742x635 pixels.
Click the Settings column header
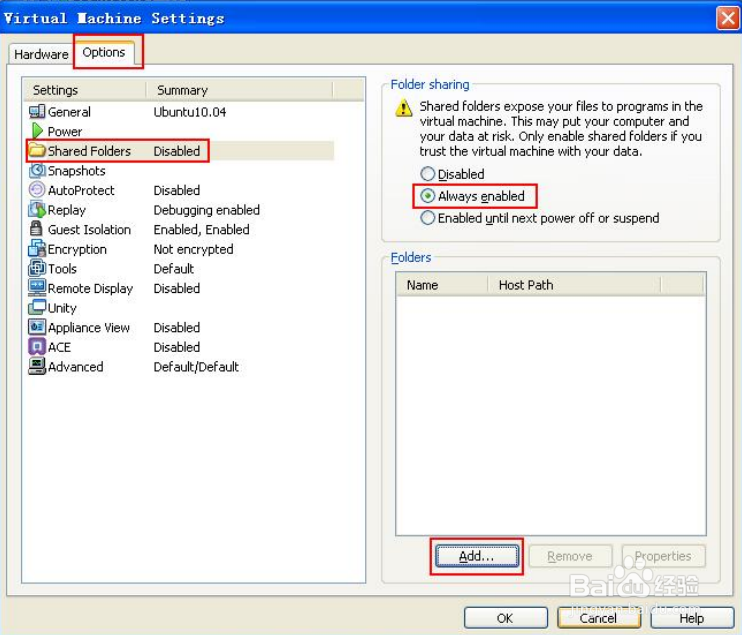point(85,90)
